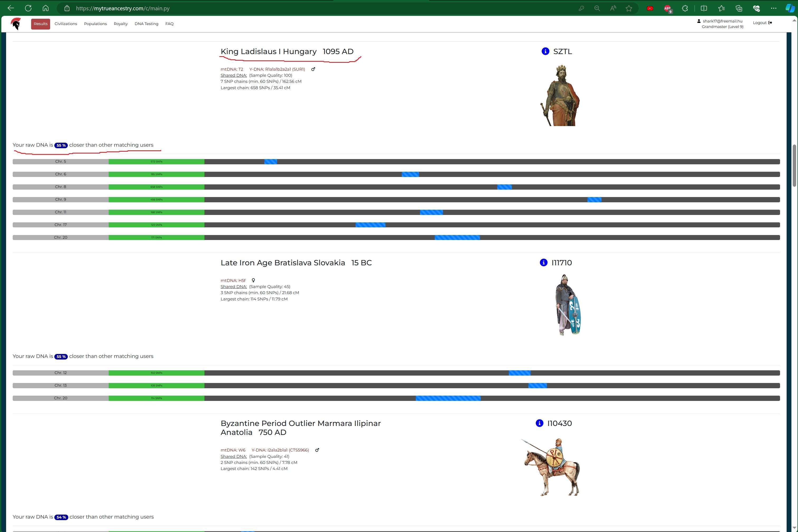Click blue segment on Chr. 20 bar of King Ladislaus
The width and height of the screenshot is (798, 532).
457,237
